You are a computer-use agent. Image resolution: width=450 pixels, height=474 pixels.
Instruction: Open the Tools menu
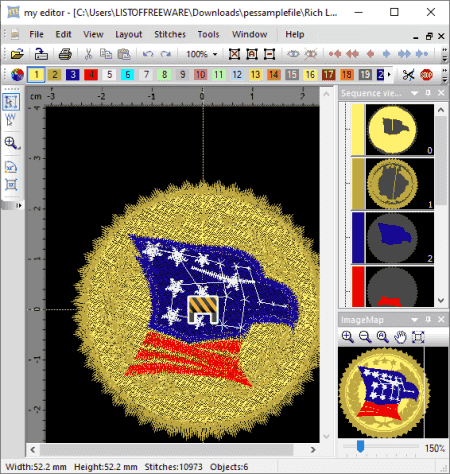(208, 34)
